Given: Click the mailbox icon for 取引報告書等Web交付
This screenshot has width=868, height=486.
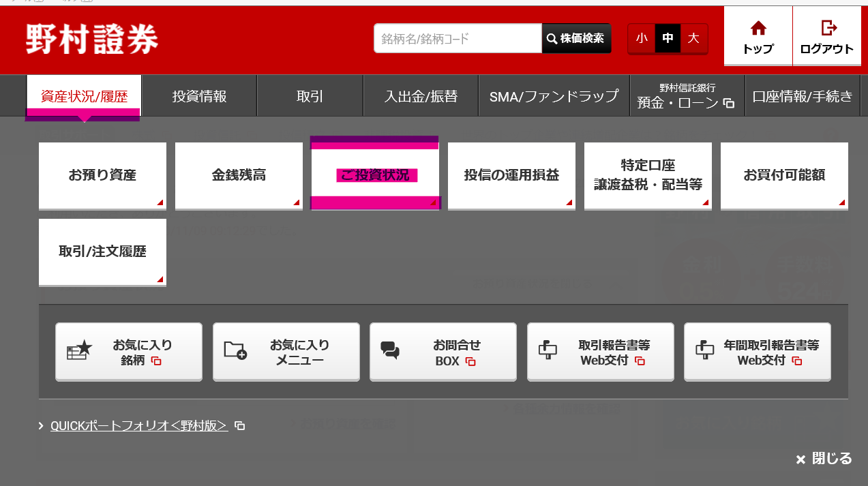Looking at the screenshot, I should [x=547, y=350].
